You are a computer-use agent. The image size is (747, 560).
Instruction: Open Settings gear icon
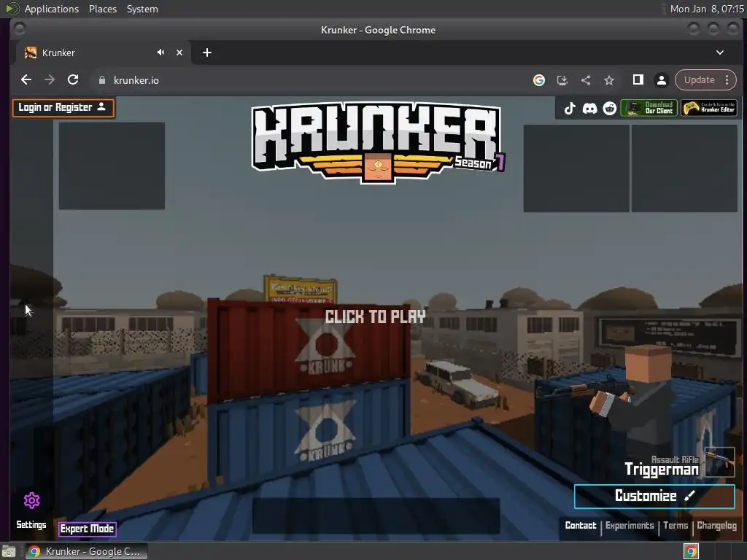pyautogui.click(x=31, y=500)
